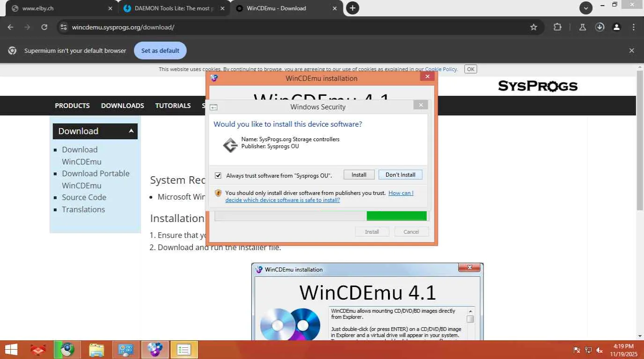The height and width of the screenshot is (359, 644).
Task: Click the SysProgs driver publisher icon
Action: [230, 145]
